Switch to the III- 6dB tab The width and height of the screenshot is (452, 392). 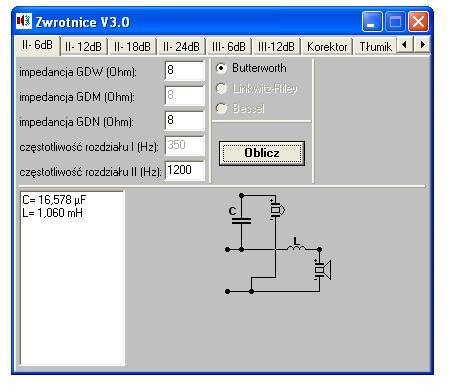[x=229, y=46]
